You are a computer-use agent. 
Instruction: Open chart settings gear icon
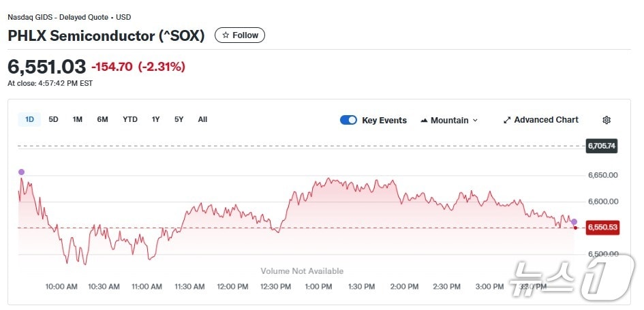(x=607, y=120)
